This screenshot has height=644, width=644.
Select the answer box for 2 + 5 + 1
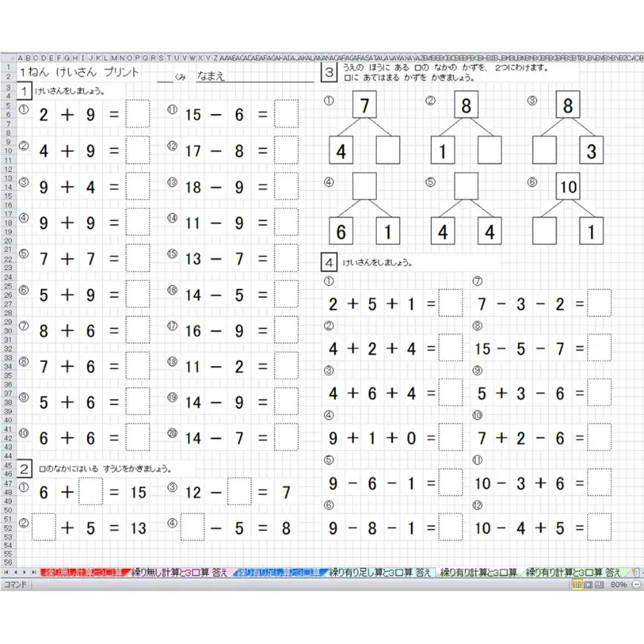[451, 303]
